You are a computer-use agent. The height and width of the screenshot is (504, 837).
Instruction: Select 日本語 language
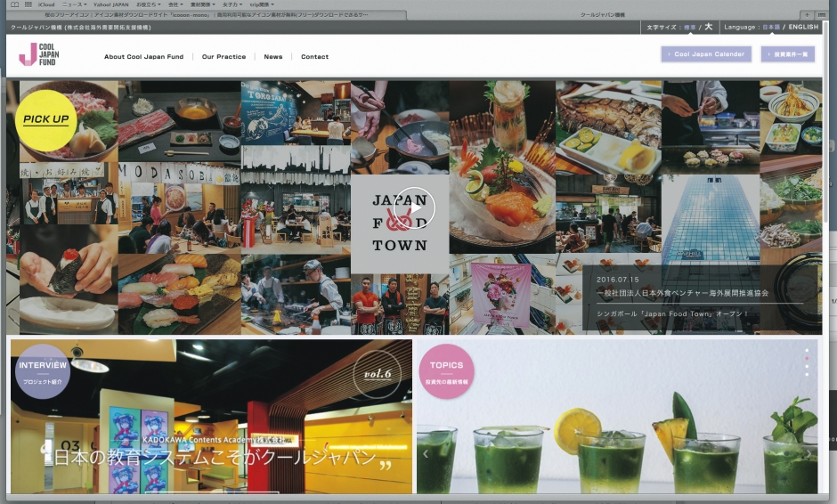pyautogui.click(x=771, y=28)
